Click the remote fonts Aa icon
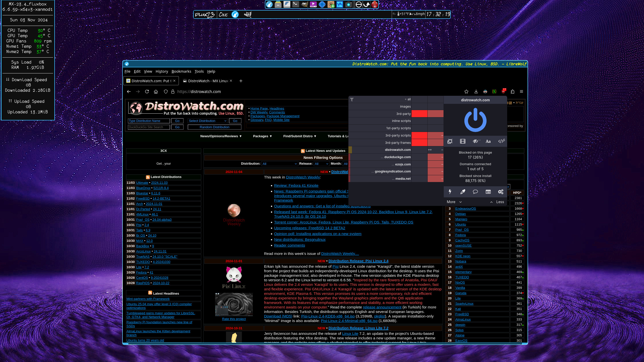Image resolution: width=644 pixels, height=362 pixels. coord(488,141)
